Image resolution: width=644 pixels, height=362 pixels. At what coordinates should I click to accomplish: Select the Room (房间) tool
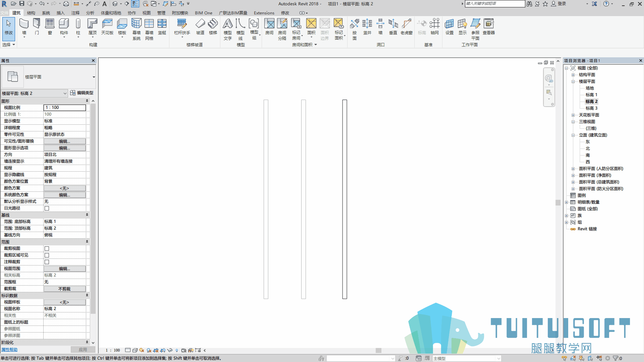(x=269, y=26)
